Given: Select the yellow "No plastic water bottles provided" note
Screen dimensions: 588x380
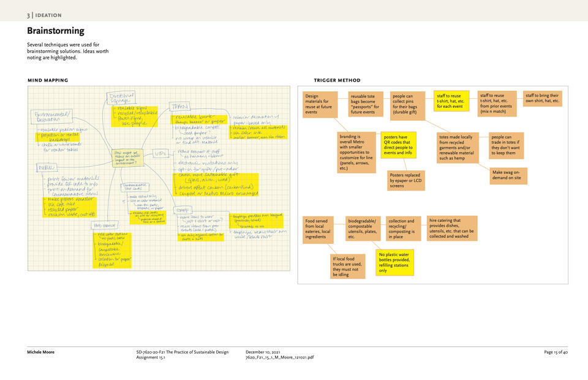Looking at the screenshot, I should tap(395, 262).
